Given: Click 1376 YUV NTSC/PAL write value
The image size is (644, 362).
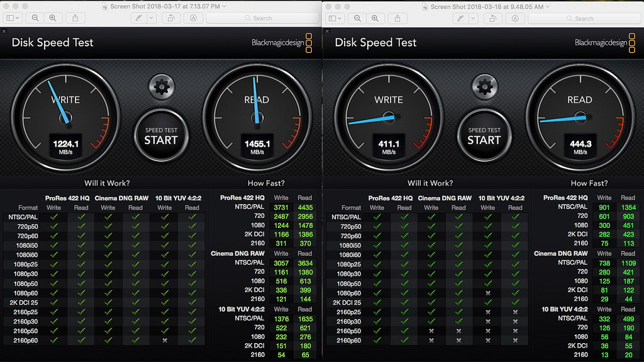Looking at the screenshot, I should point(281,319).
